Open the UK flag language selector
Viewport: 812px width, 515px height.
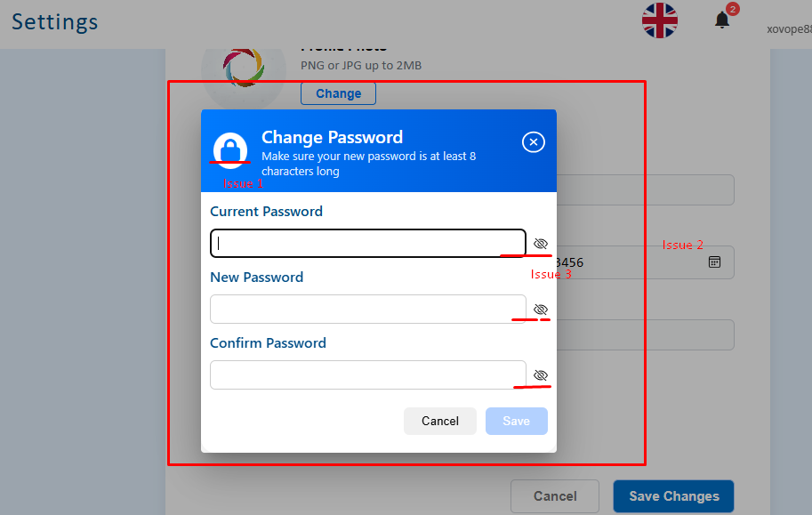(x=660, y=20)
